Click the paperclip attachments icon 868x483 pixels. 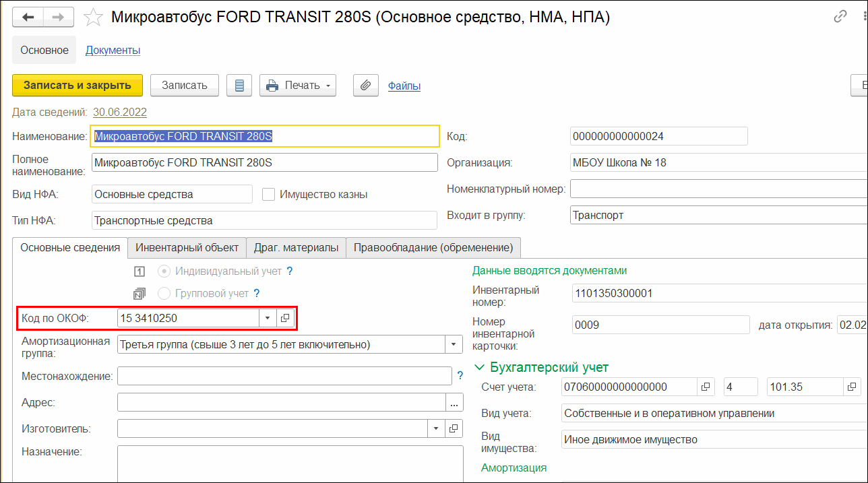click(366, 86)
